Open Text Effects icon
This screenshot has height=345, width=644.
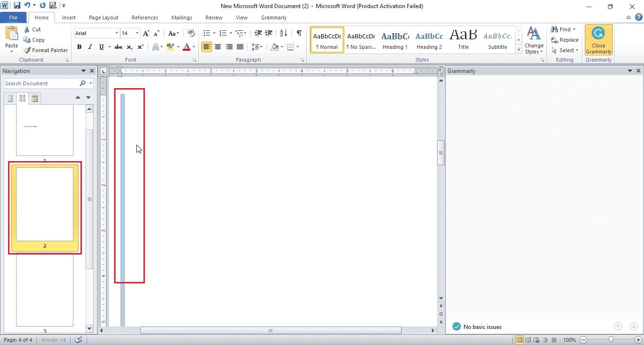(x=155, y=47)
